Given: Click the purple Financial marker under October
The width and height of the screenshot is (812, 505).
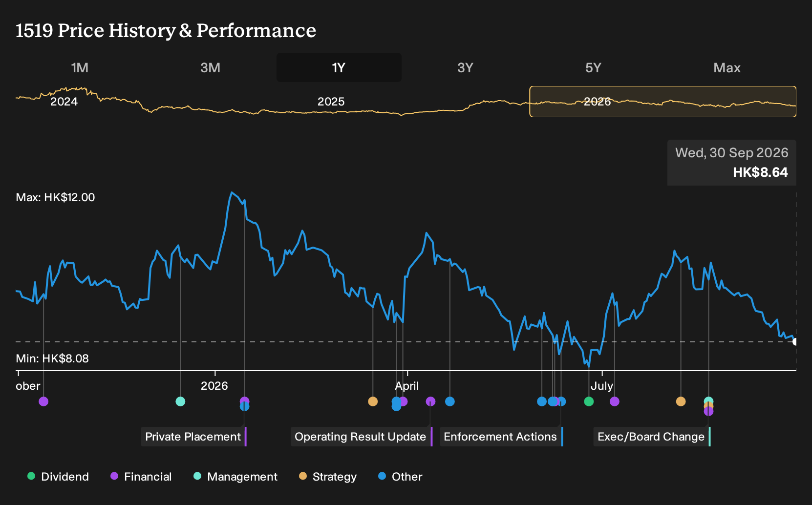Looking at the screenshot, I should (x=43, y=401).
